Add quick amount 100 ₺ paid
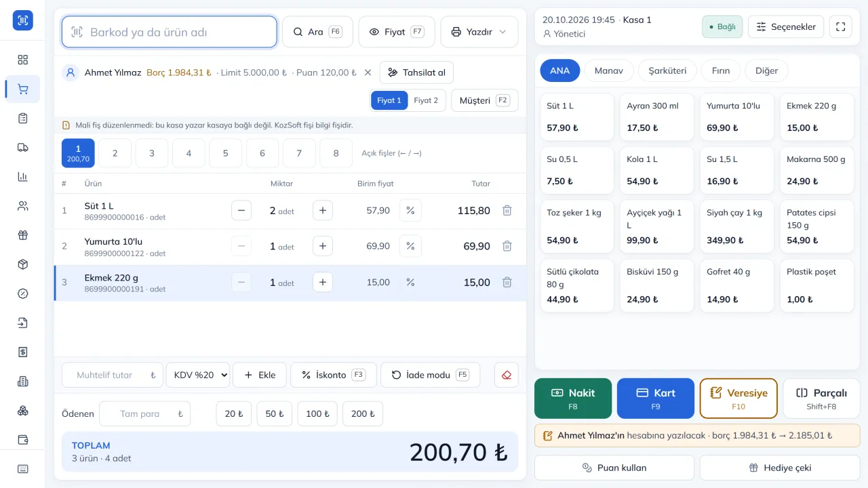868x488 pixels. click(317, 413)
